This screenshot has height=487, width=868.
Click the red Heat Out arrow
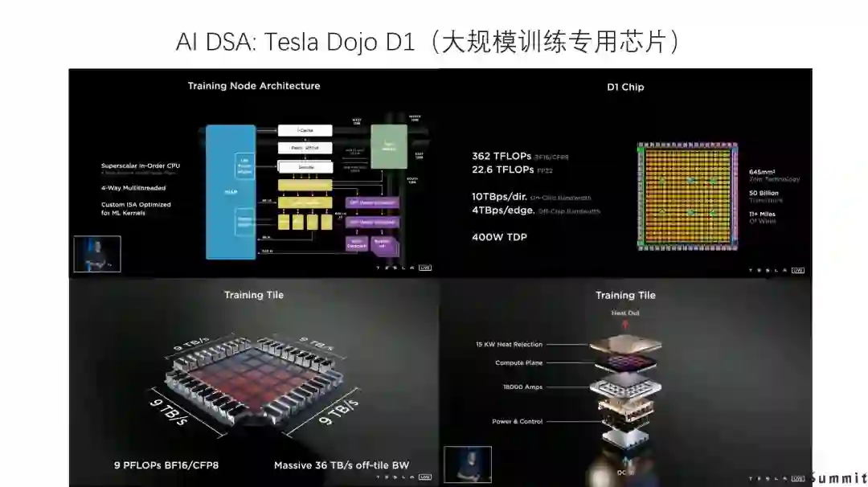(x=625, y=325)
